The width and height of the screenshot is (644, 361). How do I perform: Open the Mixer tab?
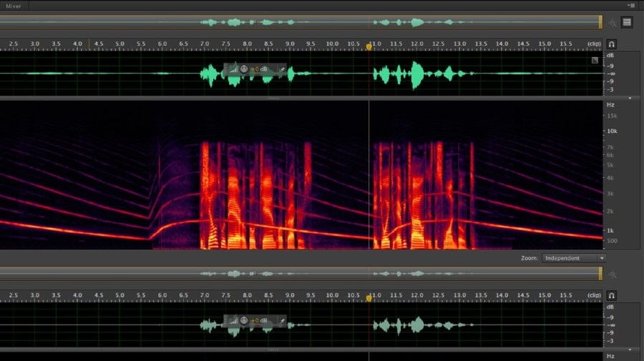tap(14, 5)
